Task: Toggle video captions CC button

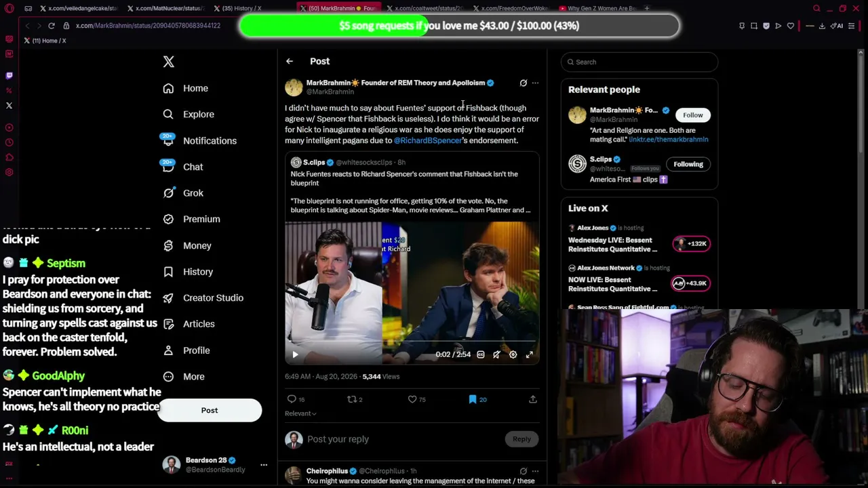Action: pyautogui.click(x=480, y=354)
